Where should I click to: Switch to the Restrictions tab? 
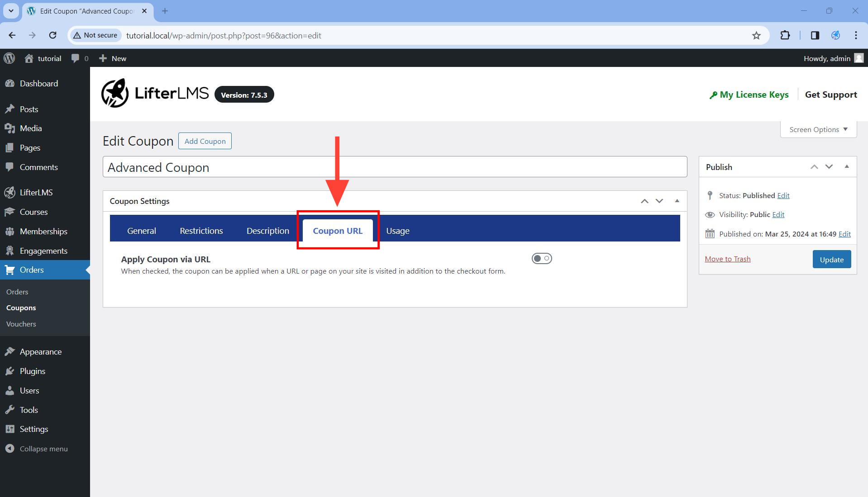coord(201,231)
